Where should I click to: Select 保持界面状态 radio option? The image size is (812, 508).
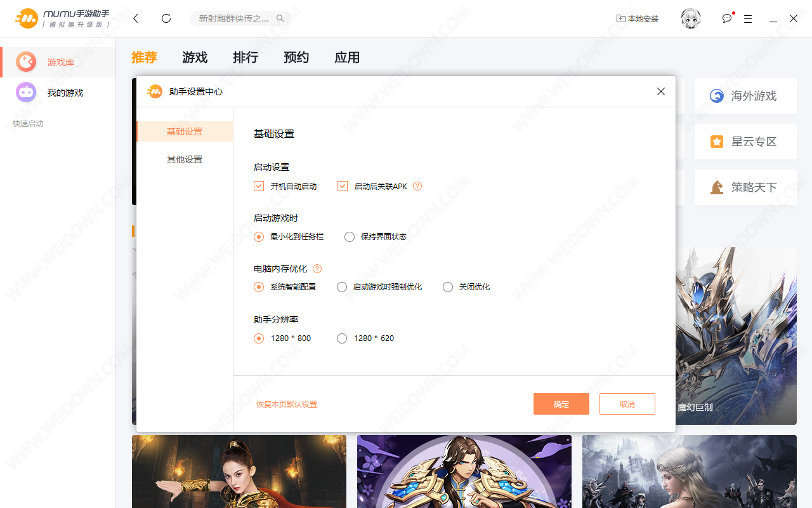(x=350, y=237)
